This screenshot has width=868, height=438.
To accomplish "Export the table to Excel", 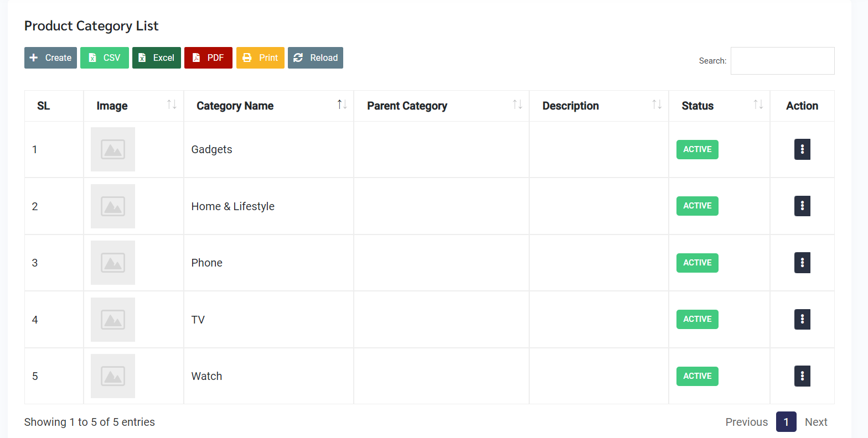I will (157, 58).
